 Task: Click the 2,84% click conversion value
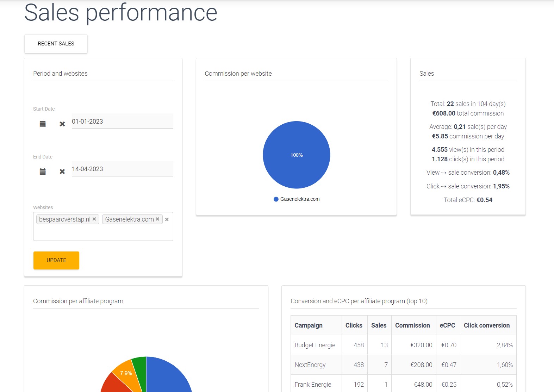[505, 345]
